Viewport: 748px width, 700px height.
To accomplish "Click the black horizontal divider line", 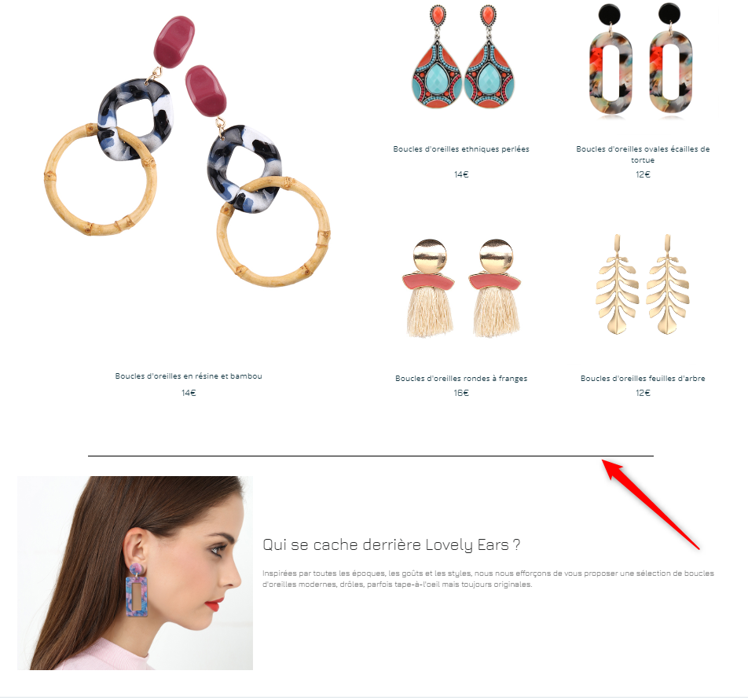I will [x=371, y=456].
